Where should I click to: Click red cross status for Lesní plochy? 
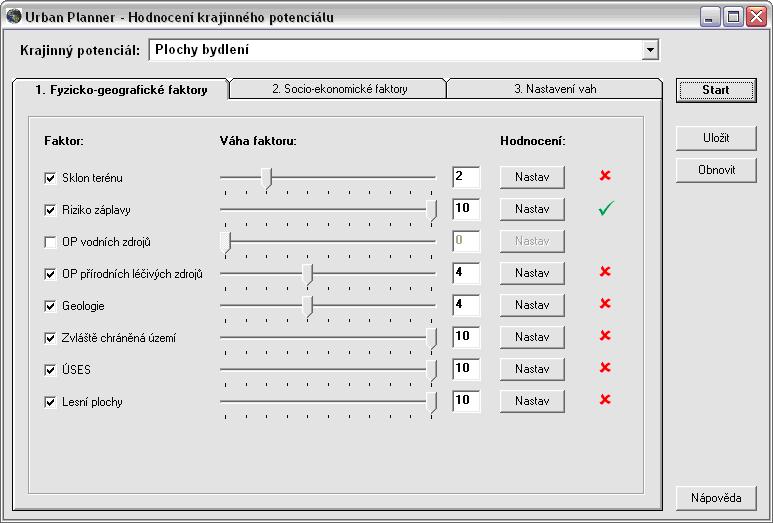pos(605,399)
